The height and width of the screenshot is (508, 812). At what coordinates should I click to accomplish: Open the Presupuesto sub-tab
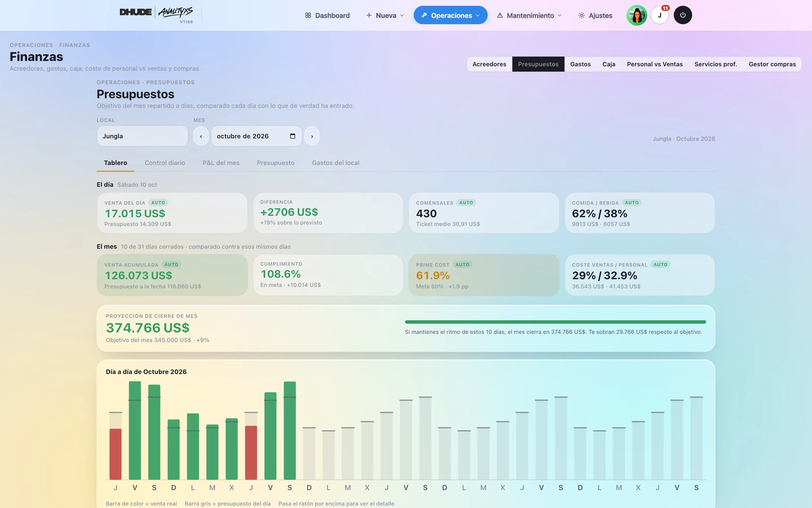276,163
